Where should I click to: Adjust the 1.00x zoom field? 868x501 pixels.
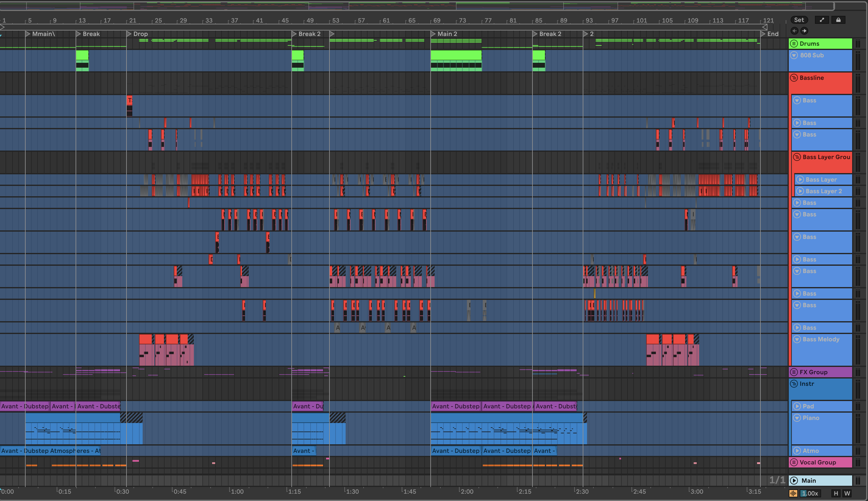[x=810, y=493]
